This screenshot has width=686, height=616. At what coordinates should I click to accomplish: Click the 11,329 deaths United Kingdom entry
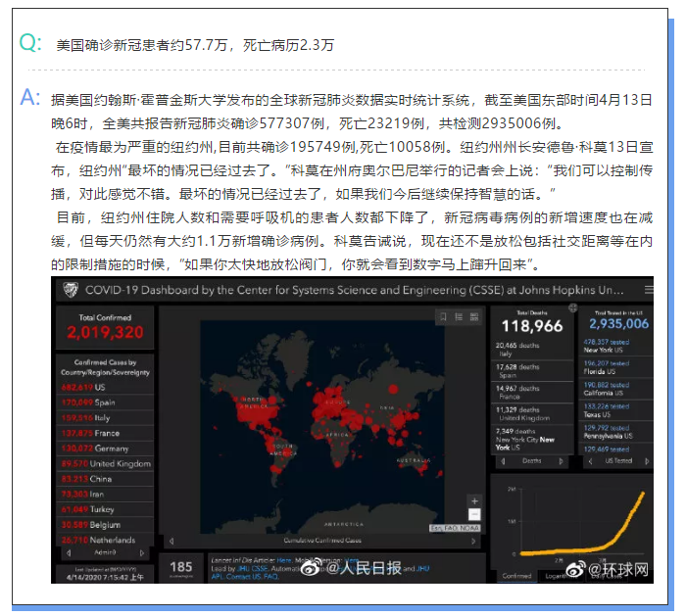[x=532, y=413]
